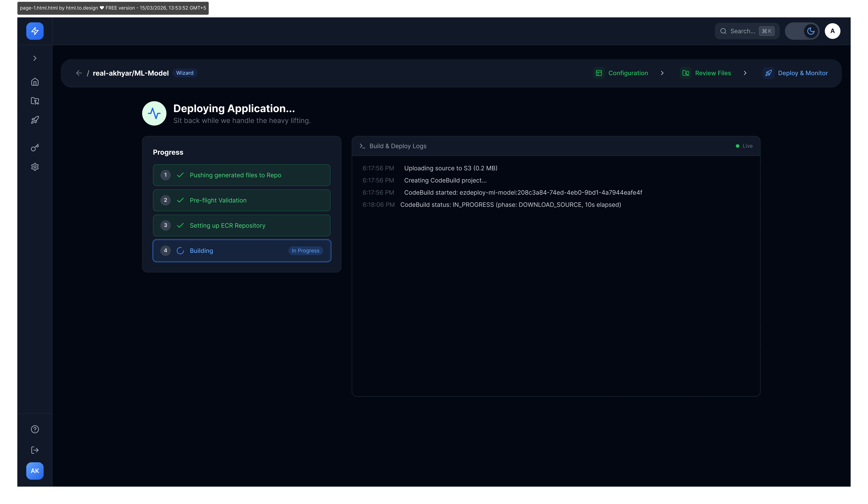Select the repositories folder icon in sidebar

click(34, 101)
